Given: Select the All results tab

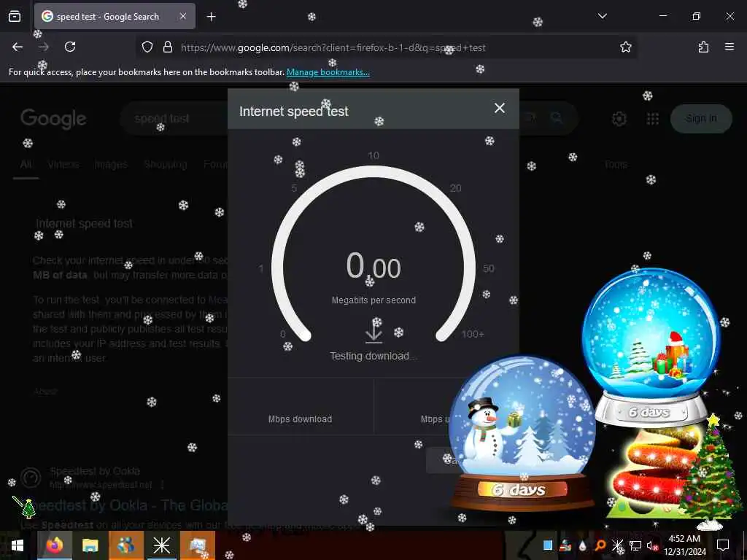Looking at the screenshot, I should point(26,165).
